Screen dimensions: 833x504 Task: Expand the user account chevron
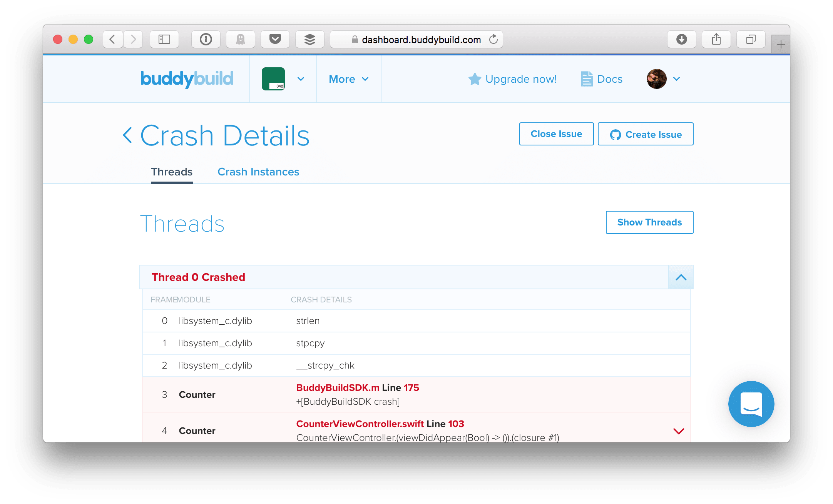(x=677, y=79)
